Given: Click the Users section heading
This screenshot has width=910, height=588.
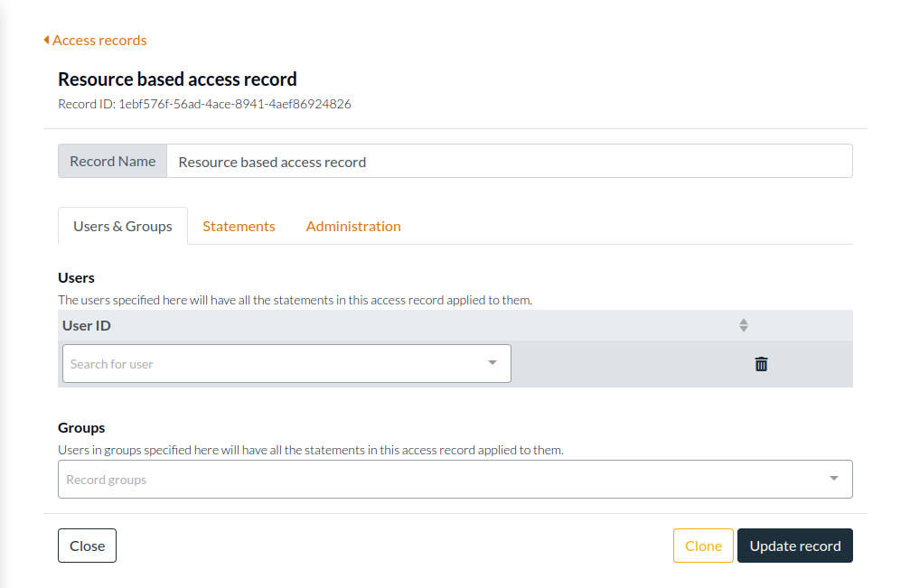Looking at the screenshot, I should (x=75, y=277).
